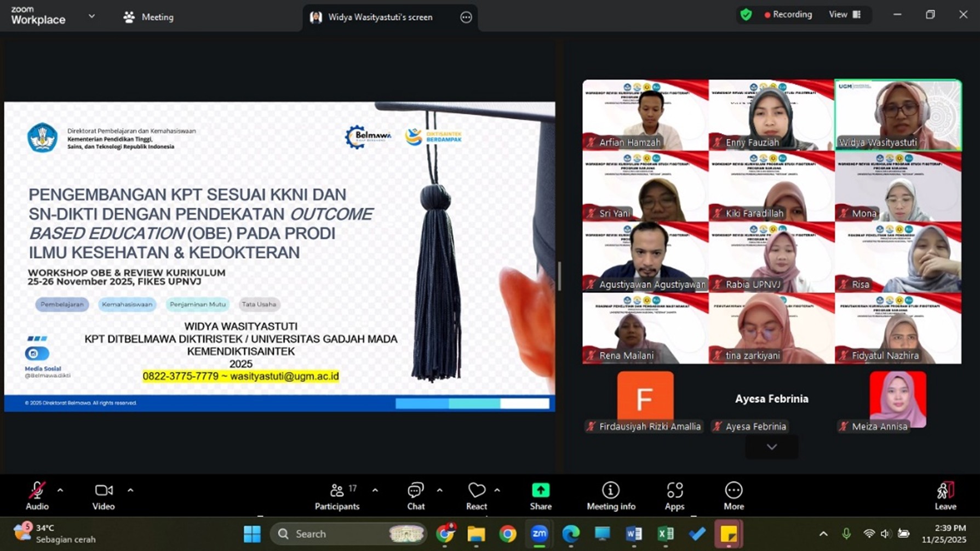Open screen share options ellipsis button
The image size is (980, 551).
[x=466, y=18]
